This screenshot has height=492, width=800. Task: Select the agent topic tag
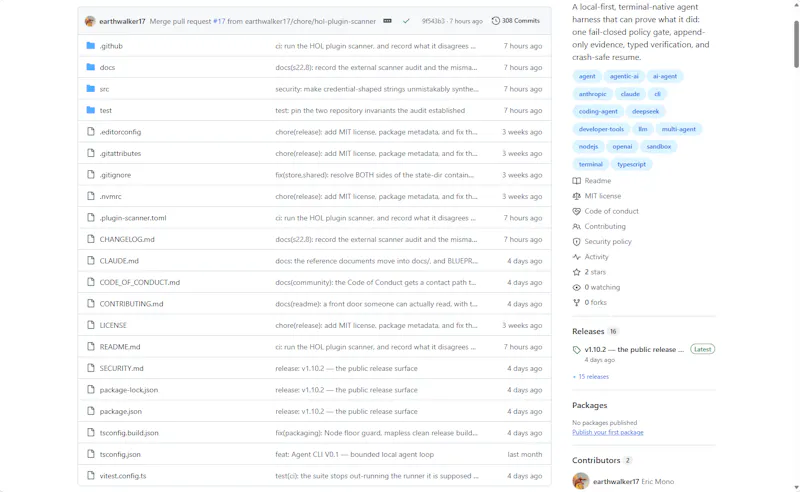point(587,76)
